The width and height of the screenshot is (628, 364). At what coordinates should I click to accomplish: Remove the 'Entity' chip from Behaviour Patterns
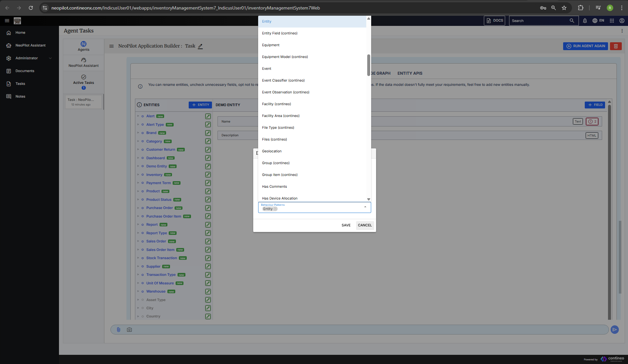(276, 209)
